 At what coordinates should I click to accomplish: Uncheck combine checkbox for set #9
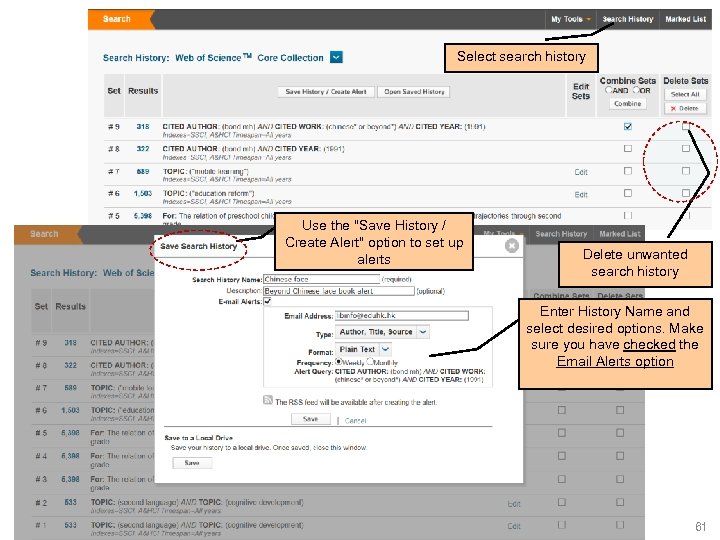[x=628, y=126]
